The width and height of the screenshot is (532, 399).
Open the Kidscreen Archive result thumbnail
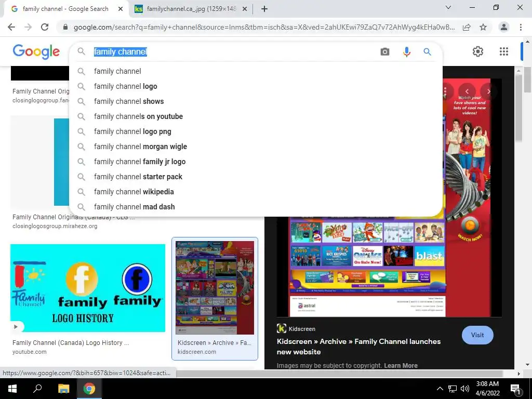(x=215, y=288)
